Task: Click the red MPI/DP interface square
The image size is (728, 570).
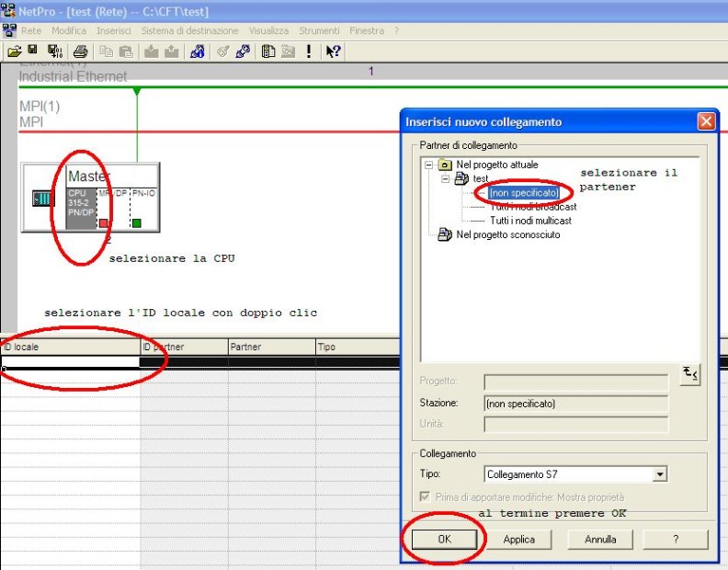Action: pyautogui.click(x=104, y=223)
